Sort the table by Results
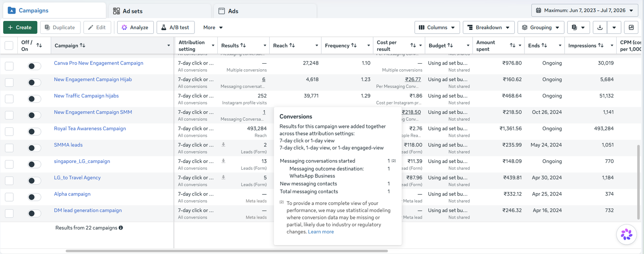Viewport: 644px width, 254px height. (x=243, y=46)
